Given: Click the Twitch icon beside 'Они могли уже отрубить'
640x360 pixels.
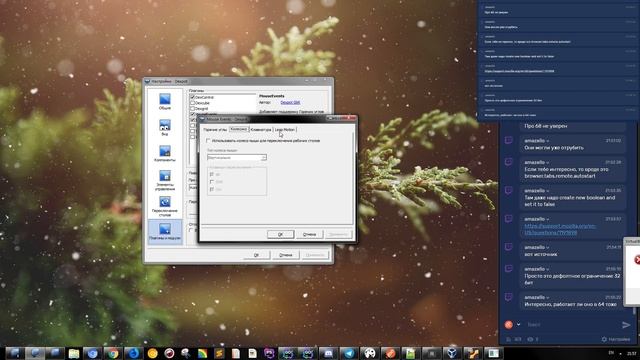Looking at the screenshot, I should coord(509,140).
